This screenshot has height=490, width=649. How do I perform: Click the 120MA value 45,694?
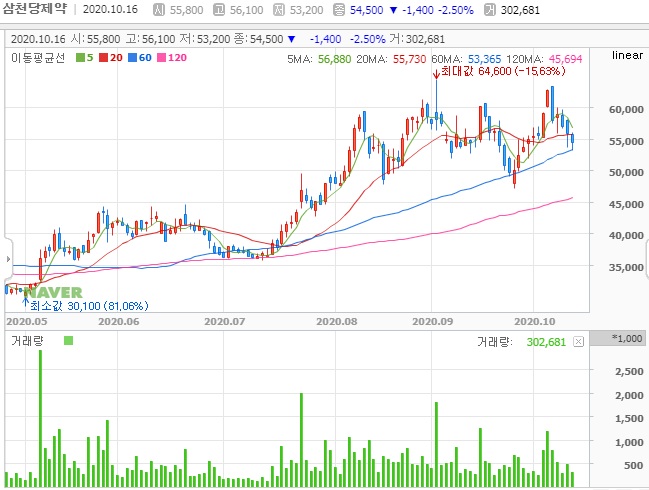565,59
